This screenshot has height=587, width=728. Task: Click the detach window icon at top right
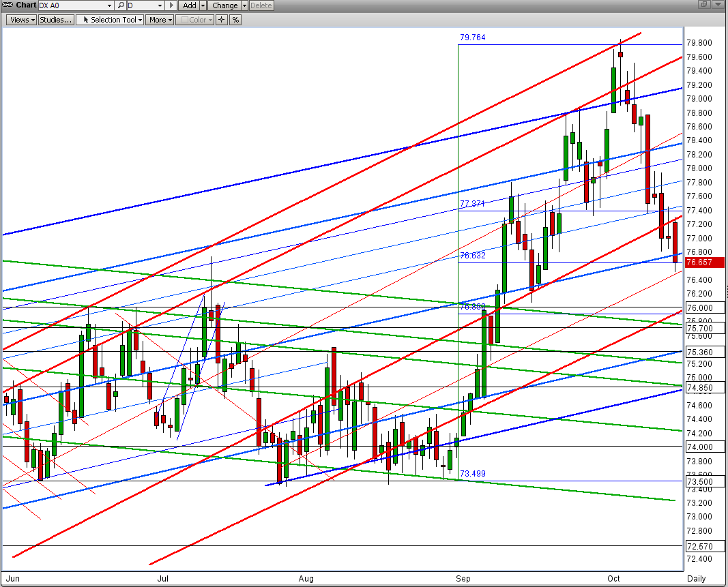pyautogui.click(x=704, y=4)
